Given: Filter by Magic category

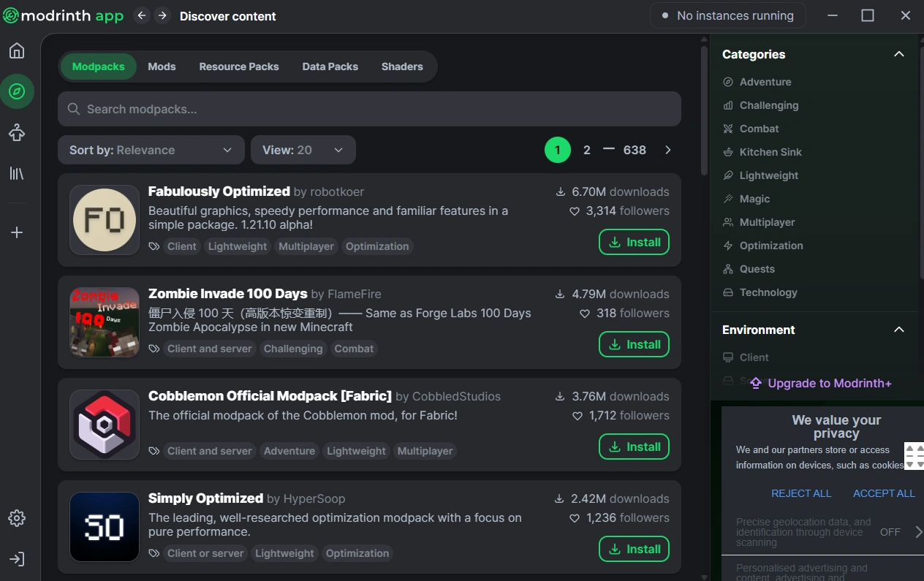Looking at the screenshot, I should [746, 199].
